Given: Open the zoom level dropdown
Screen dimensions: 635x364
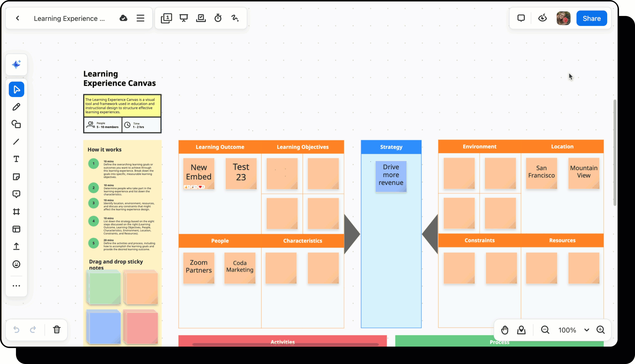Looking at the screenshot, I should point(587,330).
